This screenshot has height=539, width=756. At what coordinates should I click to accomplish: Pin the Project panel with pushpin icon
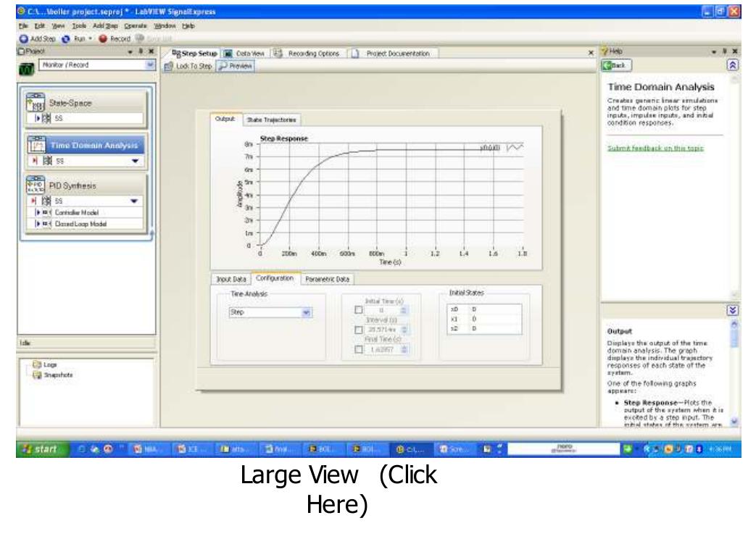(x=141, y=51)
